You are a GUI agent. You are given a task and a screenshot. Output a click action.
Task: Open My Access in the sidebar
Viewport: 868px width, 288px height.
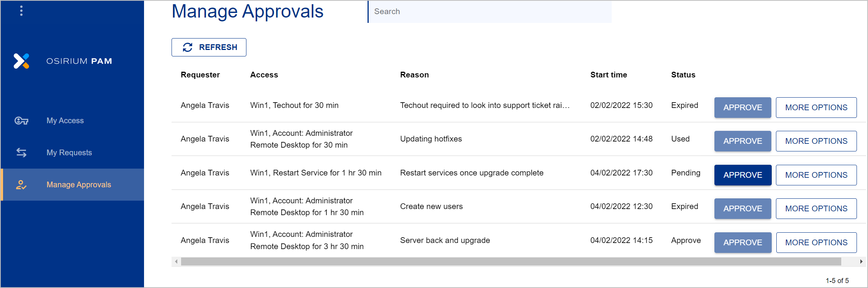65,121
